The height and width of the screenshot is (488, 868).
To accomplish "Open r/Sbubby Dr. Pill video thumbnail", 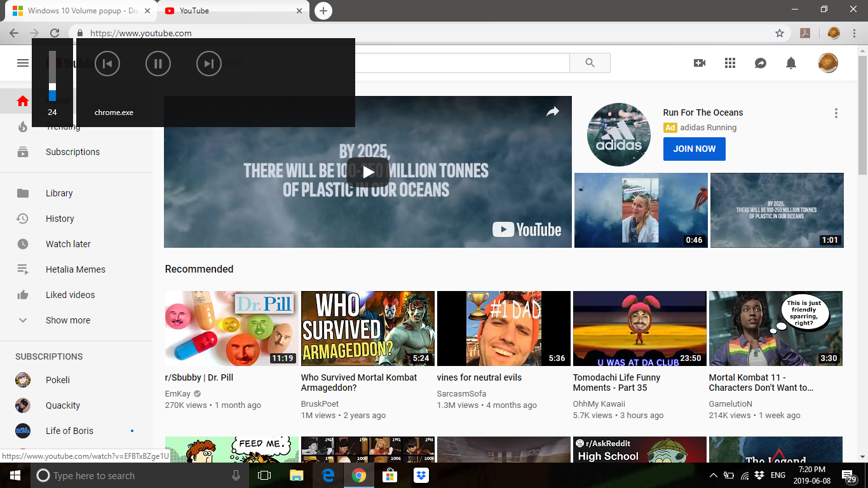I will 231,329.
